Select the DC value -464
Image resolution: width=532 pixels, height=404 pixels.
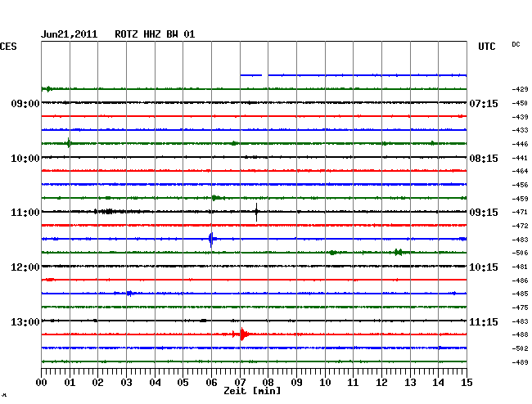(520, 171)
